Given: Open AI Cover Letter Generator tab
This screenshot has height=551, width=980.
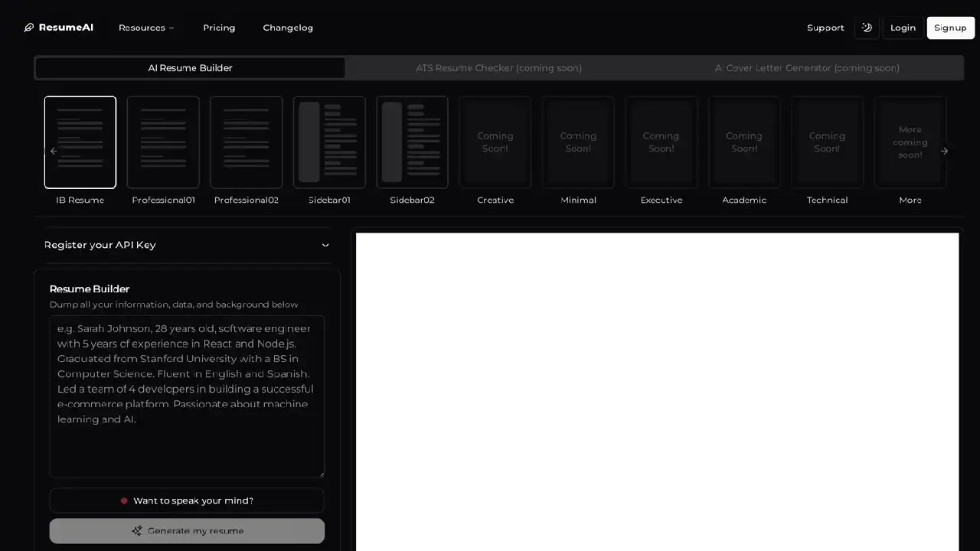Looking at the screenshot, I should pyautogui.click(x=807, y=68).
